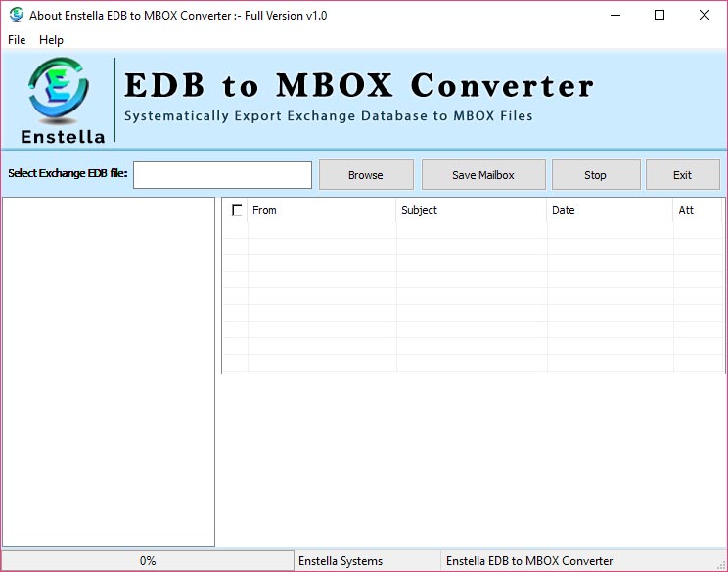Maximize the application window

coord(659,16)
